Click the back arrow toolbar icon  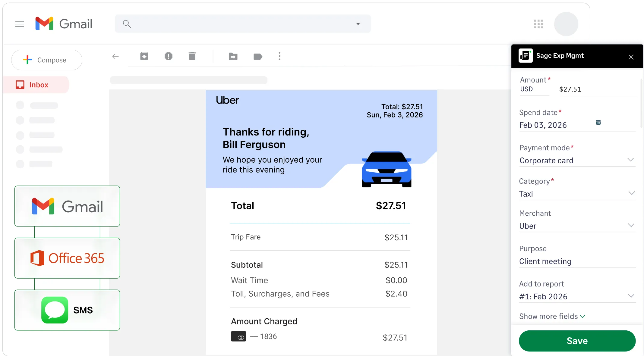pyautogui.click(x=115, y=56)
